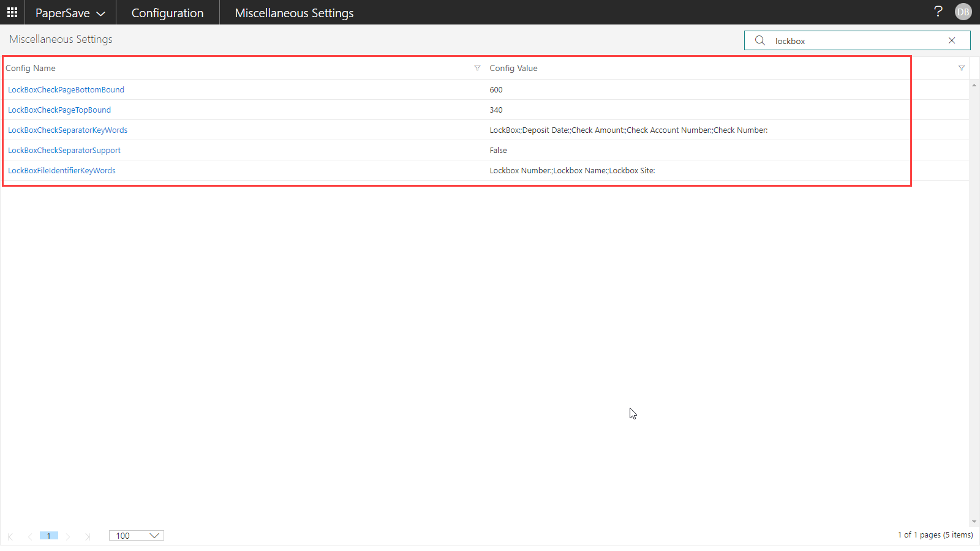Select the Miscellaneous Settings header tab

click(x=294, y=13)
